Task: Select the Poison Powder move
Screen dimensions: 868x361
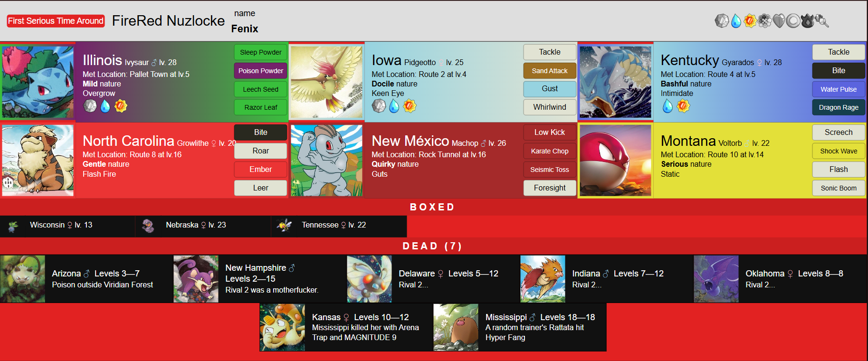Action: pos(261,71)
